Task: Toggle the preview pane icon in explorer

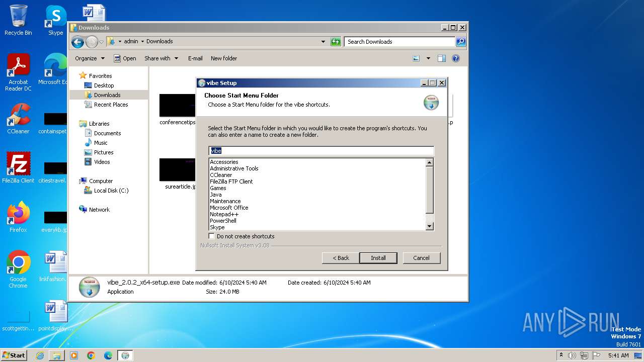Action: [x=441, y=58]
